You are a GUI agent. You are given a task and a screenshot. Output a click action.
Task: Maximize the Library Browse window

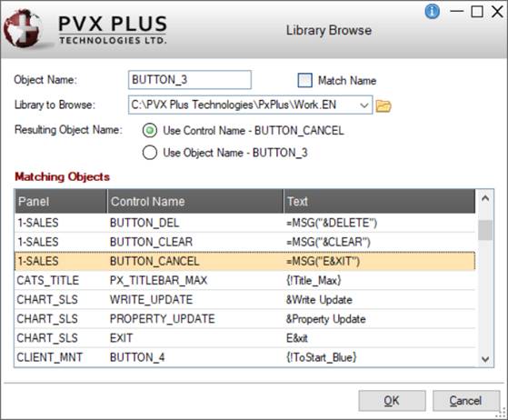[477, 12]
